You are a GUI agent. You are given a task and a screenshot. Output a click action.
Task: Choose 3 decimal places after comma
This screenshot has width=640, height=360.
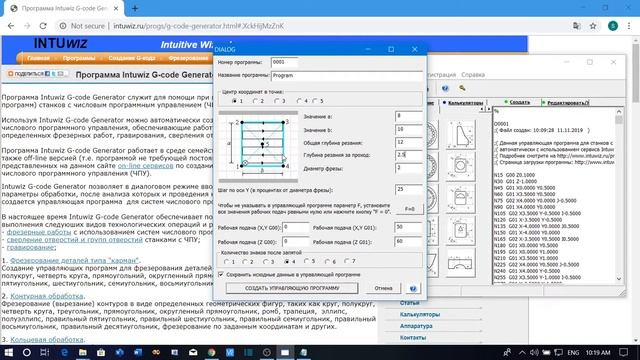(266, 262)
